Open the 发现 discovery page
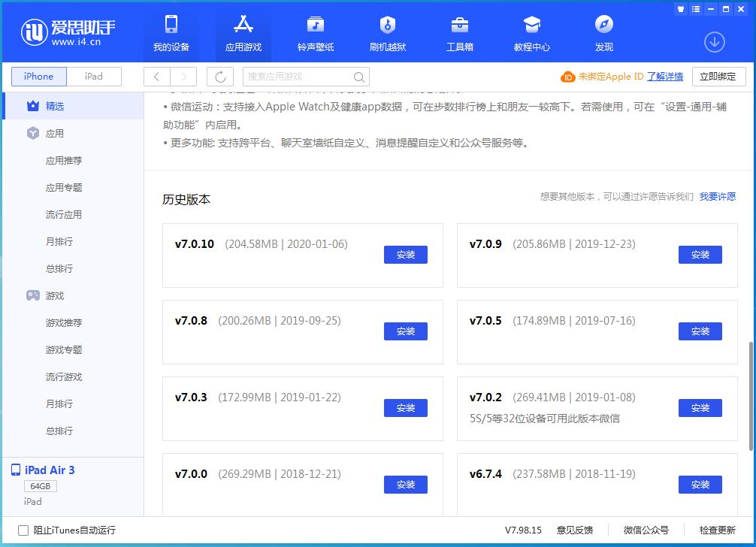 pos(603,32)
